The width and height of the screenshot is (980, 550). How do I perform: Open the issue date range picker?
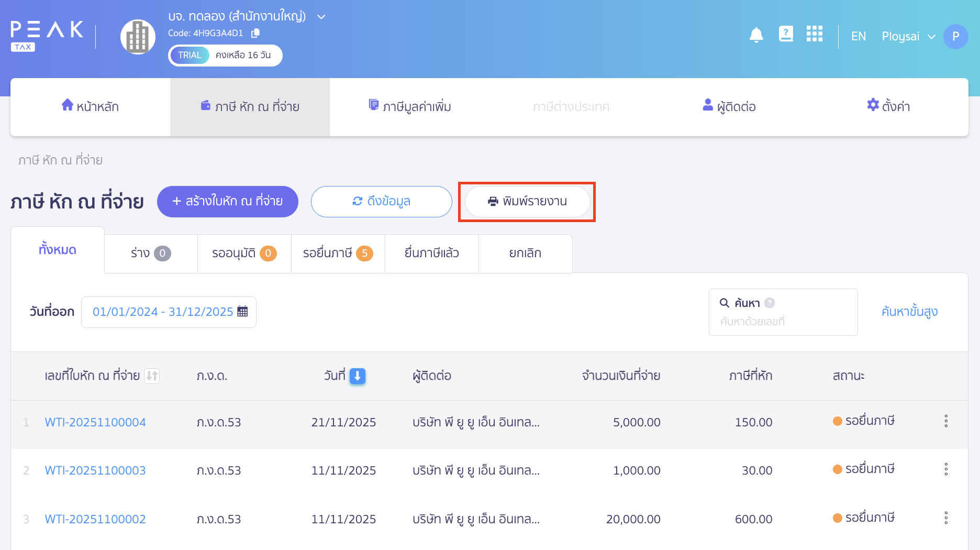[x=168, y=312]
